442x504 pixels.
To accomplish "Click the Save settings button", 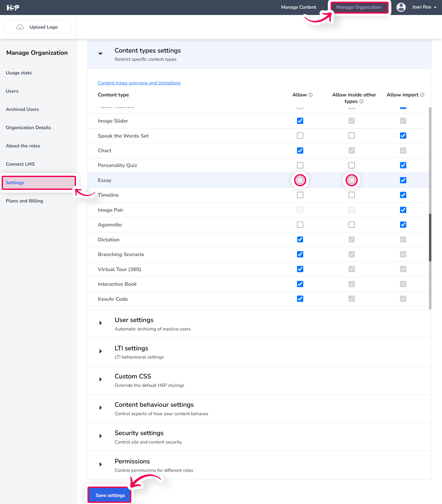I will click(x=110, y=495).
